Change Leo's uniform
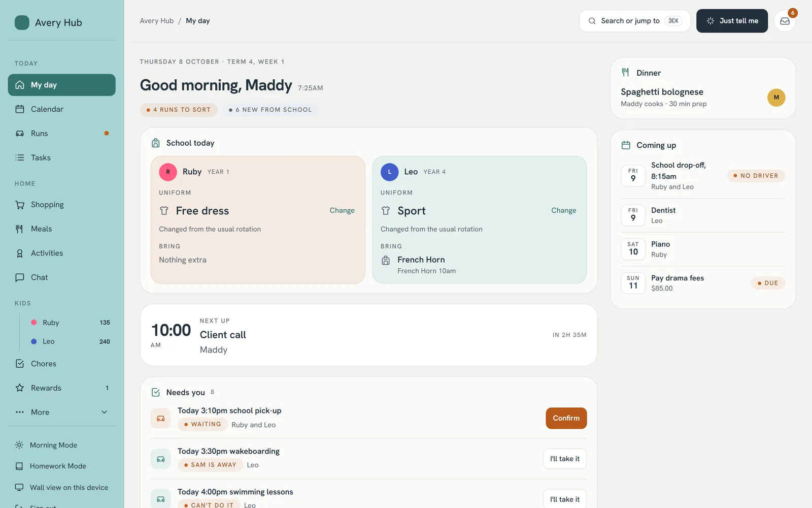Image resolution: width=812 pixels, height=508 pixels. tap(564, 211)
